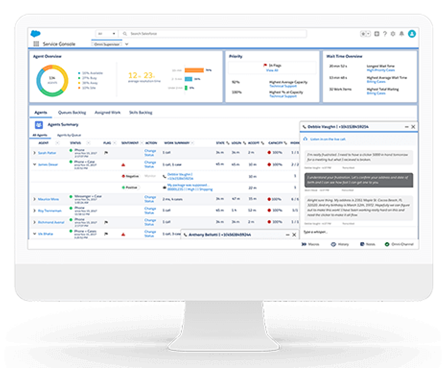Switch to the Assigned Work tab
Image resolution: width=443 pixels, height=376 pixels.
click(108, 113)
